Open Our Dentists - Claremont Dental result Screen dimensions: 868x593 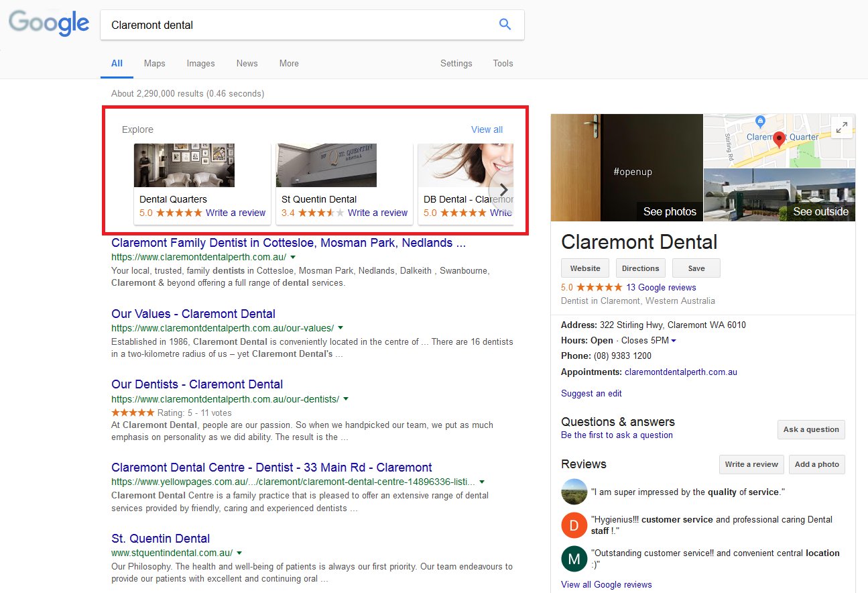point(197,384)
